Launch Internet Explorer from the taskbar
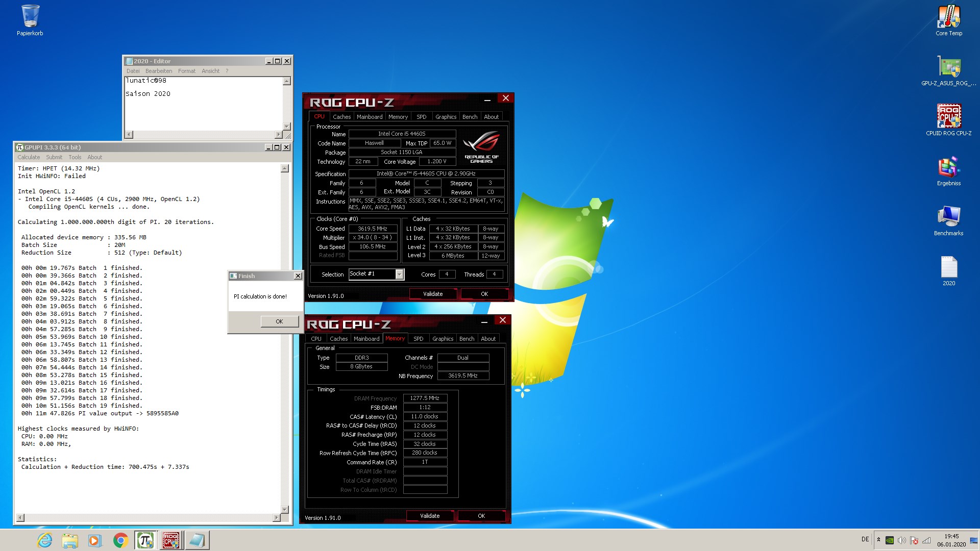The width and height of the screenshot is (980, 551). (45, 540)
